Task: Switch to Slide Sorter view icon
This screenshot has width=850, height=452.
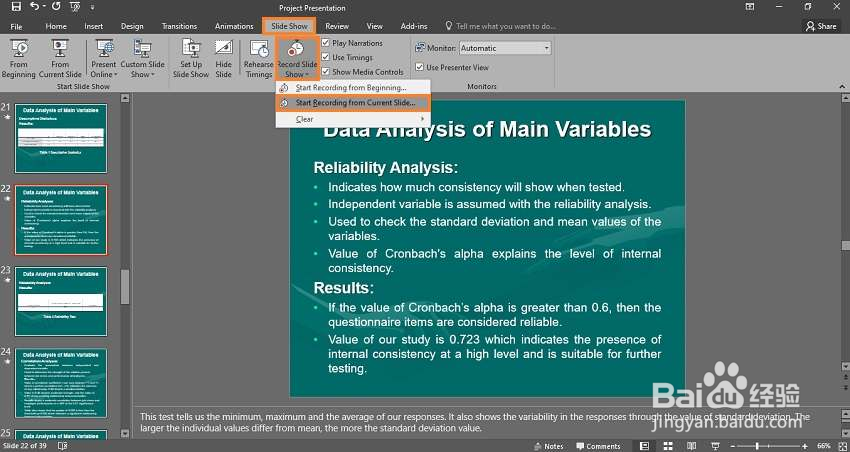Action: point(668,446)
